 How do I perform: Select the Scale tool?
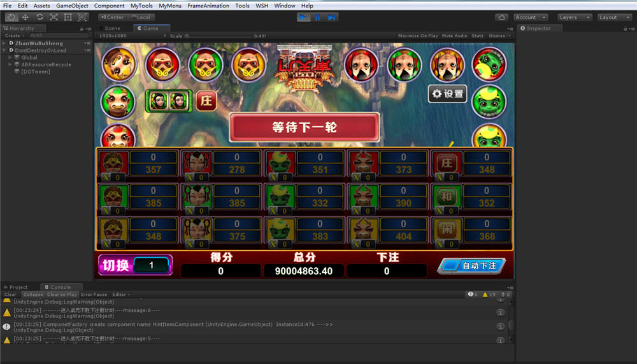point(54,17)
